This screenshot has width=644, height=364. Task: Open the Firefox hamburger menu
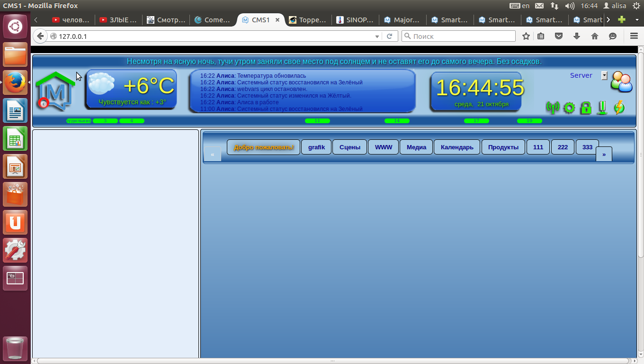[634, 36]
